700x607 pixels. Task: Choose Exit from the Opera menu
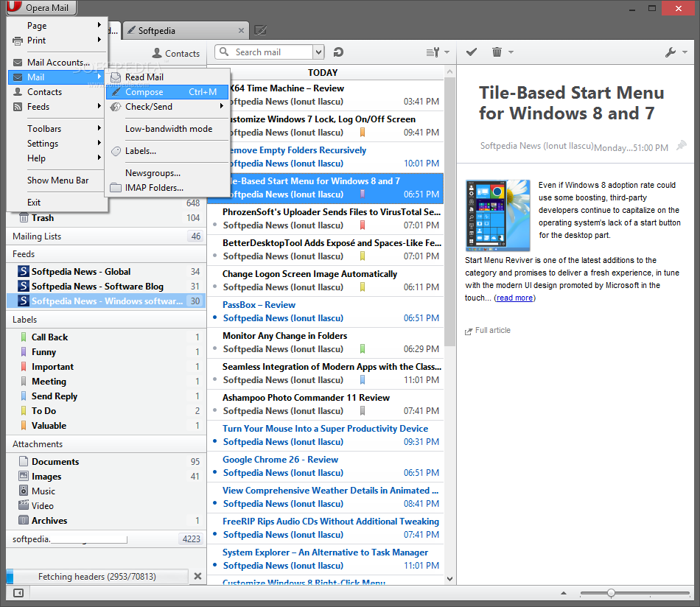pos(57,202)
